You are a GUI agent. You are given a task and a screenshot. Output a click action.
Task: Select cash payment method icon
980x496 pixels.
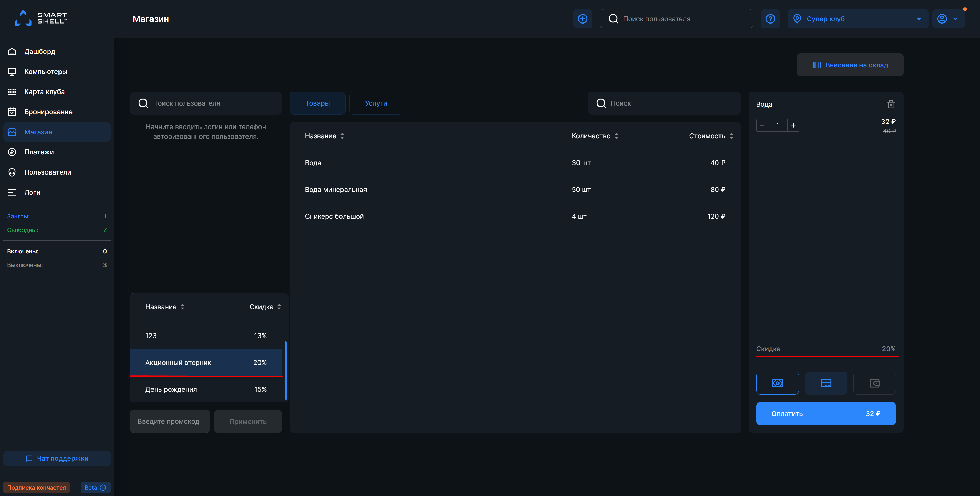(777, 383)
